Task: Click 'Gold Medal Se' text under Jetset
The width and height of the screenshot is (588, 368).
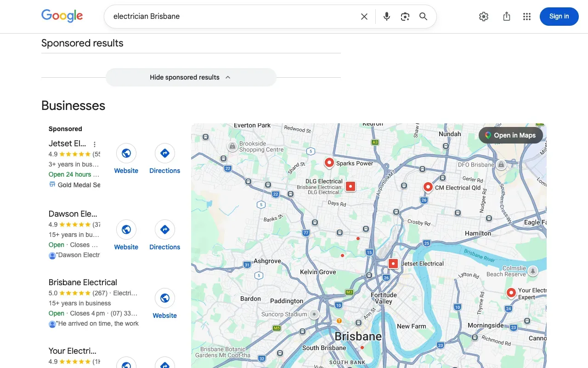Action: [79, 184]
